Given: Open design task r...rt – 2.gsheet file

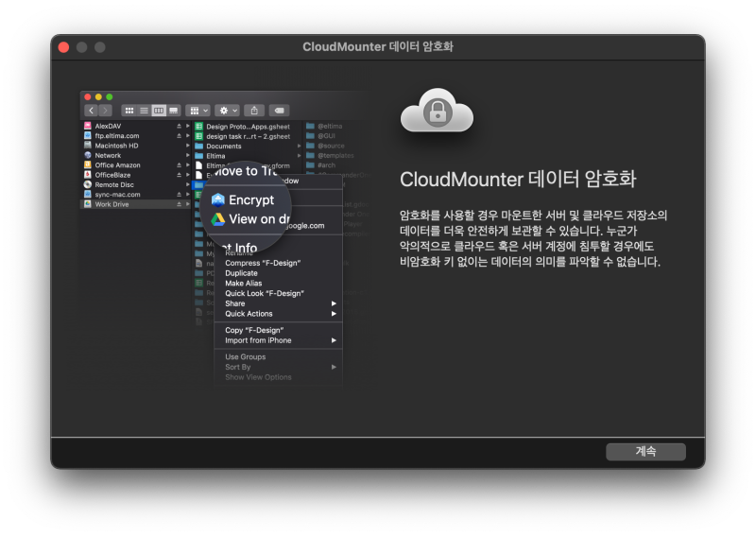Looking at the screenshot, I should pos(248,136).
